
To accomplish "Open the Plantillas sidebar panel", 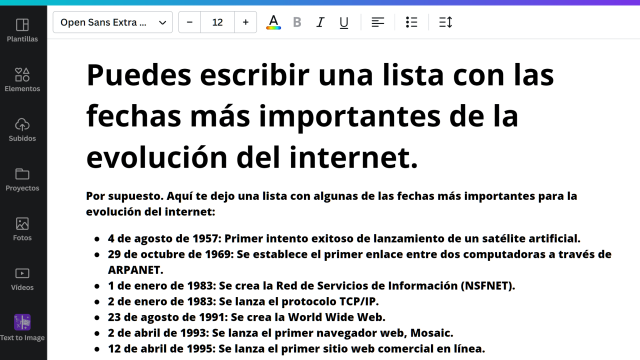I will (x=22, y=31).
